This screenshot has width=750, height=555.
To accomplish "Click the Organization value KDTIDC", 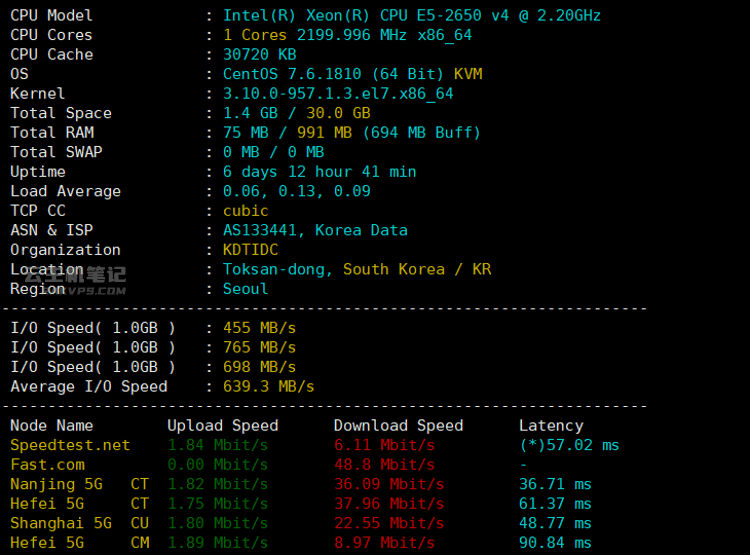I will pyautogui.click(x=251, y=250).
